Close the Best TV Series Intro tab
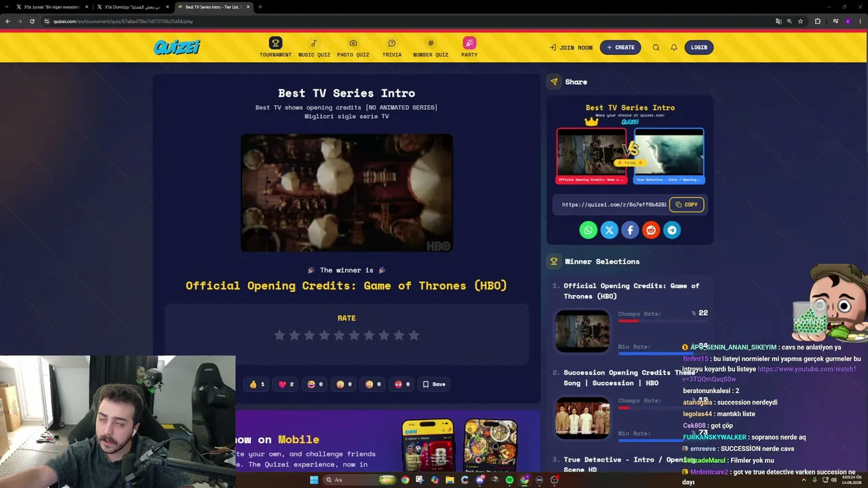Viewport: 868px width, 488px height. click(248, 7)
